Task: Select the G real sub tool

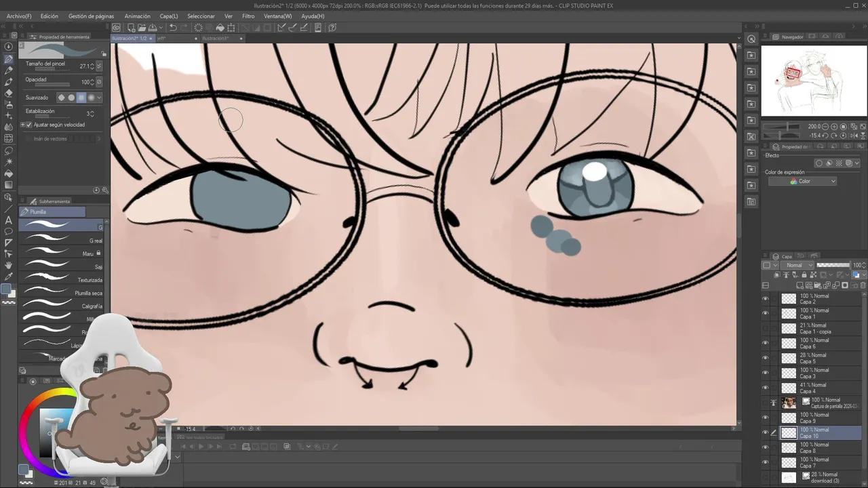Action: pyautogui.click(x=62, y=240)
